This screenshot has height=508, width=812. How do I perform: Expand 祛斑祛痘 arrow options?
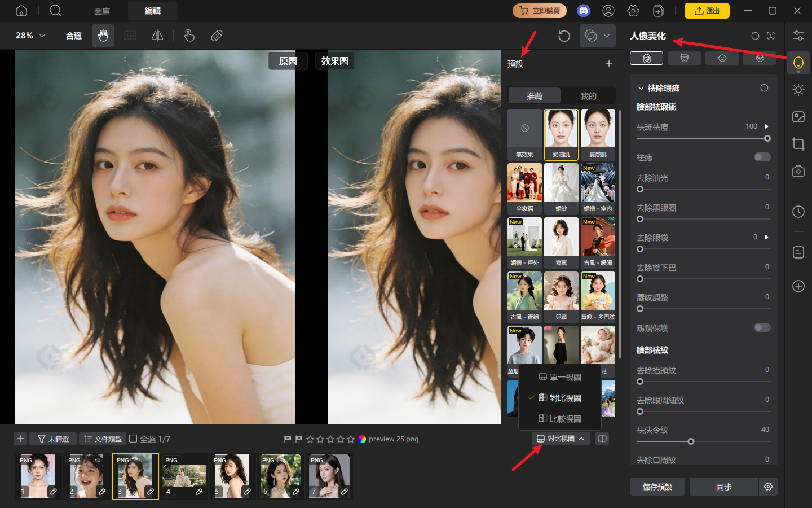click(x=767, y=126)
